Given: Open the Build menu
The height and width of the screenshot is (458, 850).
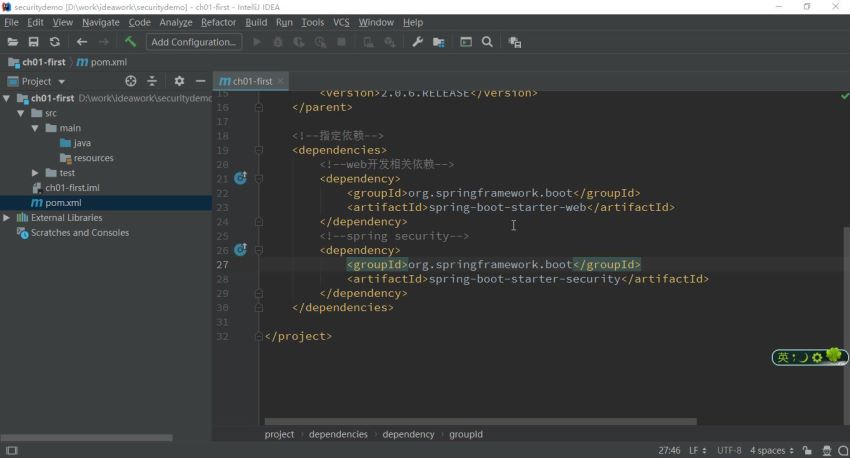Looking at the screenshot, I should [x=256, y=22].
